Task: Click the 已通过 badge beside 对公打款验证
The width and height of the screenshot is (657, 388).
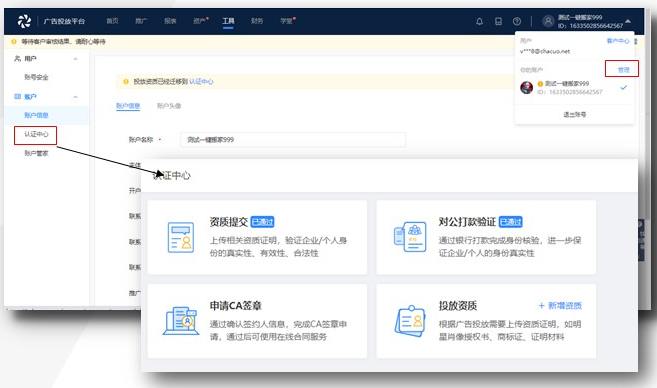Action: tap(511, 222)
